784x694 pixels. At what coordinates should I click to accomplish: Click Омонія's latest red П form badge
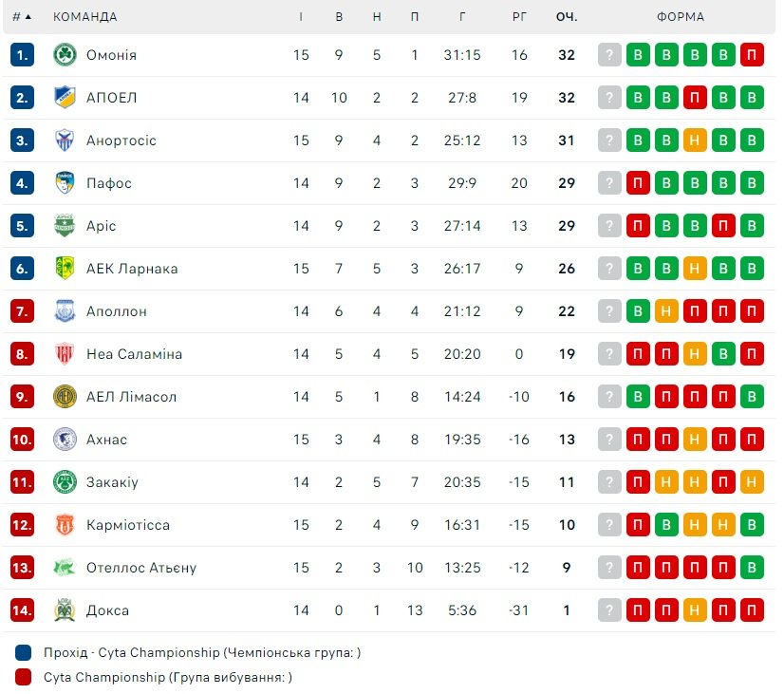(752, 55)
